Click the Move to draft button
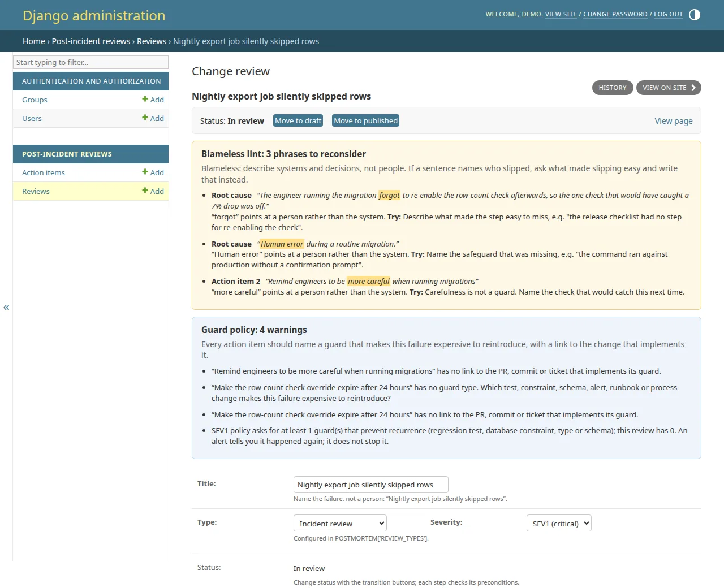Viewport: 724px width, 588px height. (x=298, y=120)
